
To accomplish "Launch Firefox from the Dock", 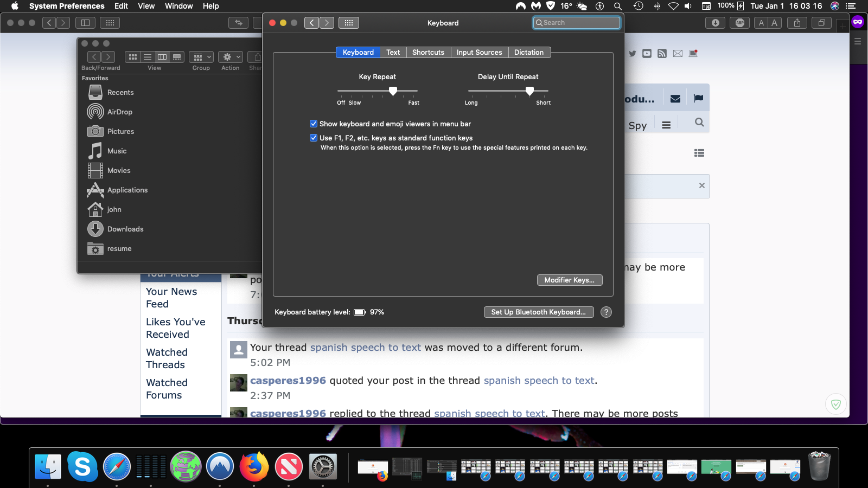I will (x=254, y=466).
